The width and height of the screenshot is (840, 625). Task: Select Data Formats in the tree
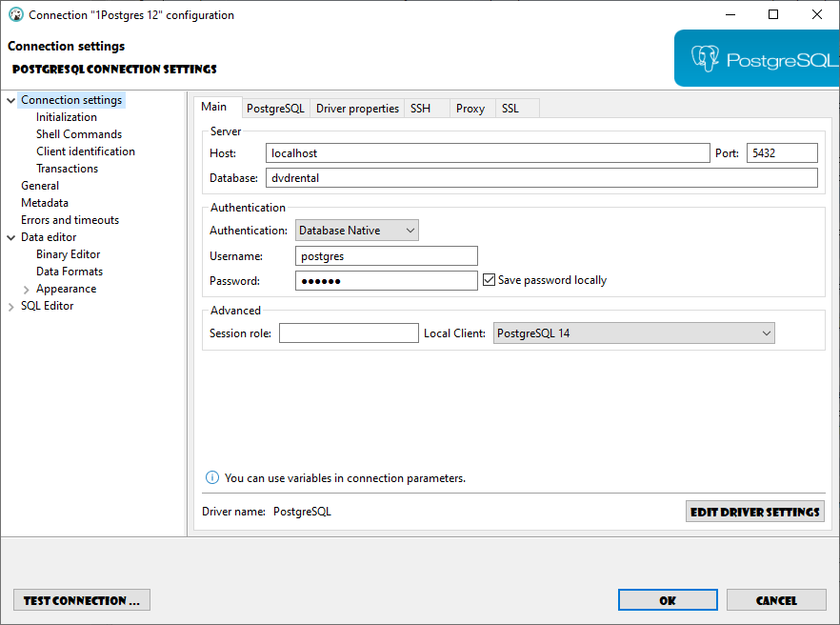pos(70,272)
